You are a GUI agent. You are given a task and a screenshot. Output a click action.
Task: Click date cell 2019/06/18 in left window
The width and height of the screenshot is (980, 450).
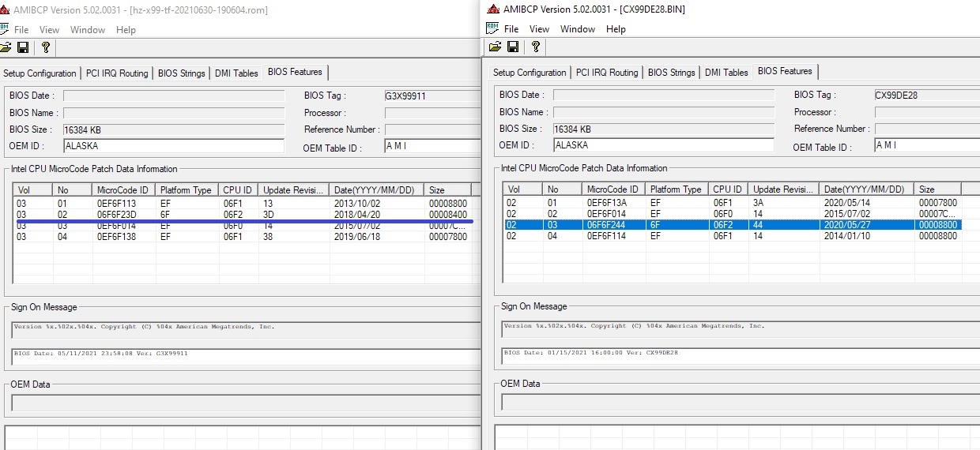[357, 237]
